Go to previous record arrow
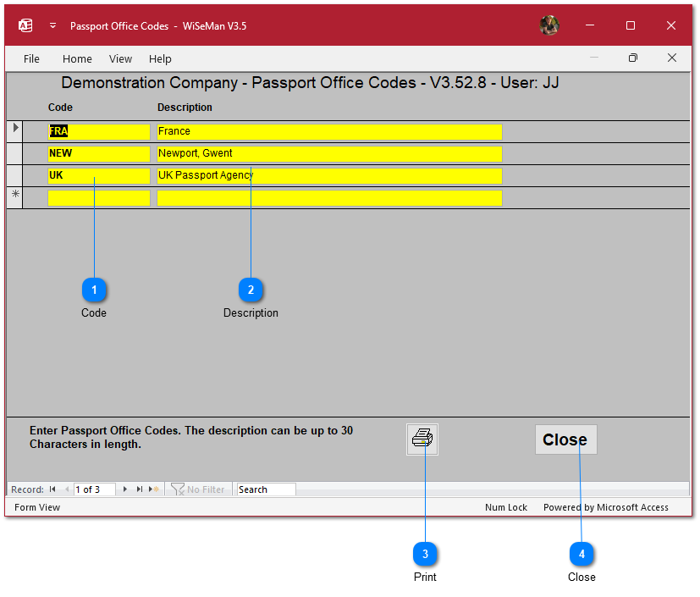700x597 pixels. [x=67, y=489]
